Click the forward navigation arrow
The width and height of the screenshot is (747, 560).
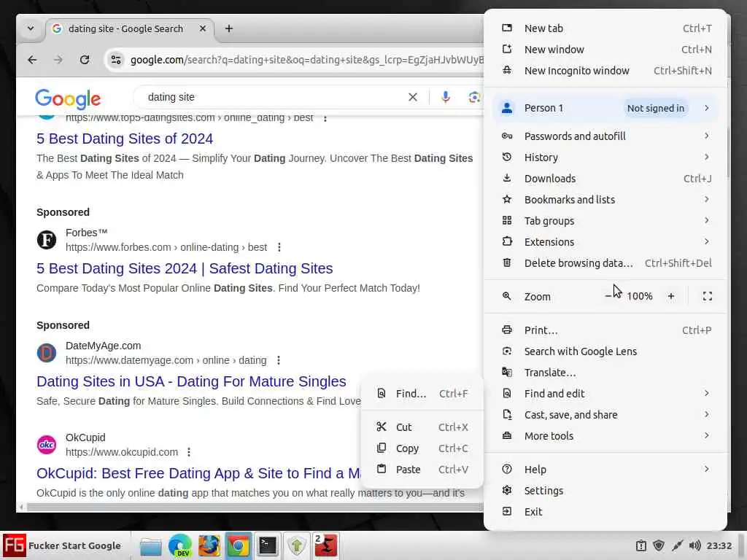pyautogui.click(x=58, y=60)
